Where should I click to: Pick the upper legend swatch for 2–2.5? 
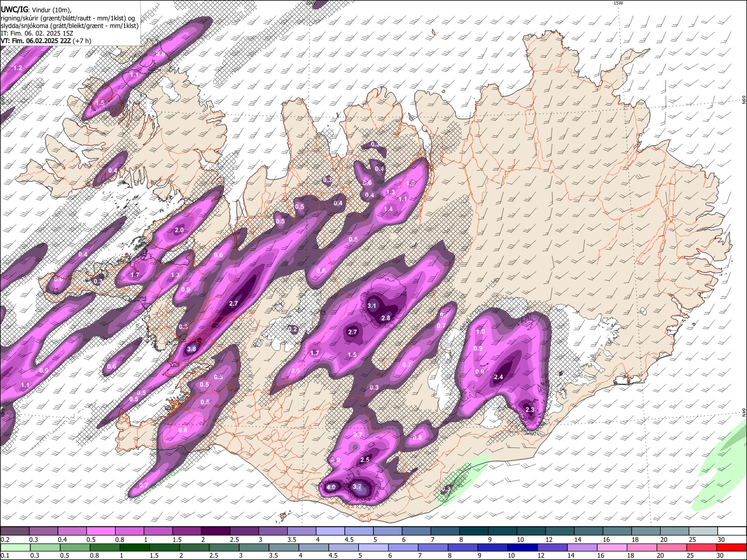[x=215, y=531]
